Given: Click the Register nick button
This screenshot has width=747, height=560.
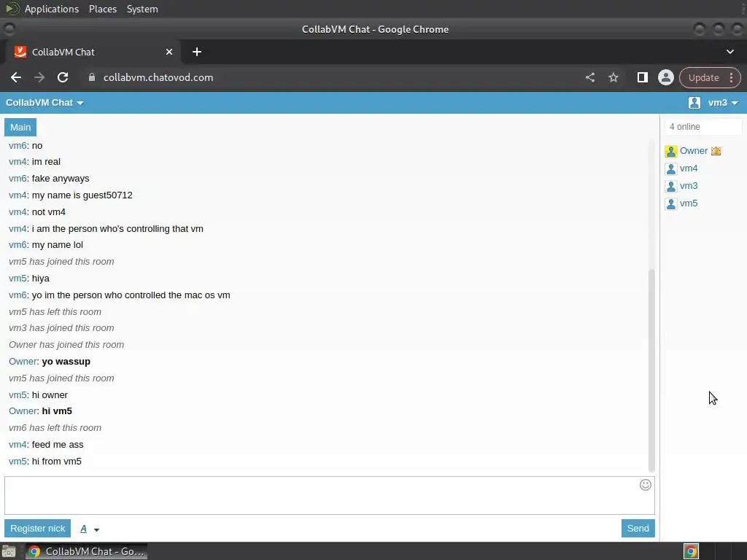Looking at the screenshot, I should click(x=38, y=528).
